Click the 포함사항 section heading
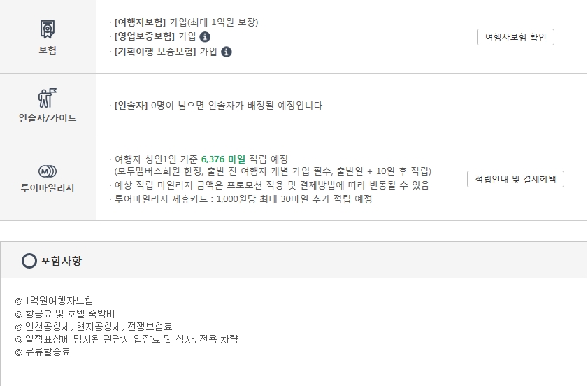The height and width of the screenshot is (386, 588). tap(61, 261)
